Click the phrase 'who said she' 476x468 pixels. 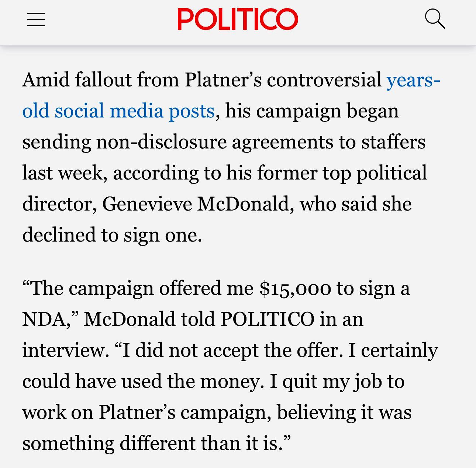coord(355,204)
